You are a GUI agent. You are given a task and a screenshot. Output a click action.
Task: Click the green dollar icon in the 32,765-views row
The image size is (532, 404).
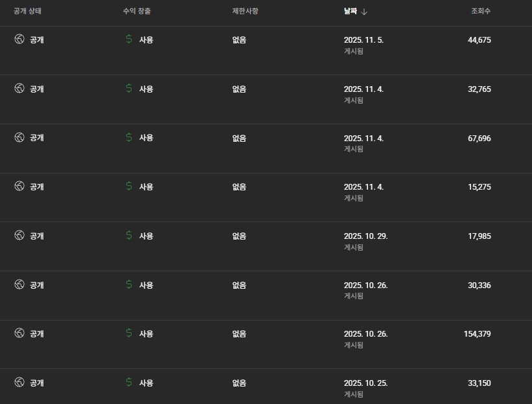tap(129, 89)
